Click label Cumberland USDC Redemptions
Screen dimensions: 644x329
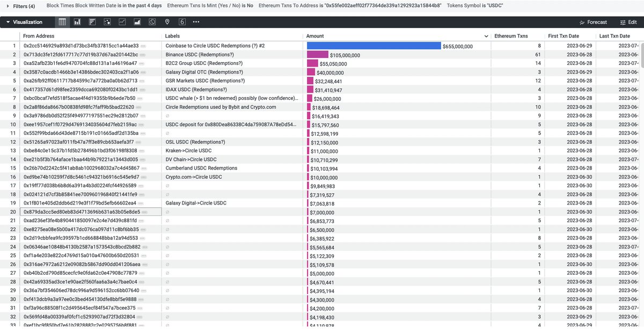tap(201, 168)
